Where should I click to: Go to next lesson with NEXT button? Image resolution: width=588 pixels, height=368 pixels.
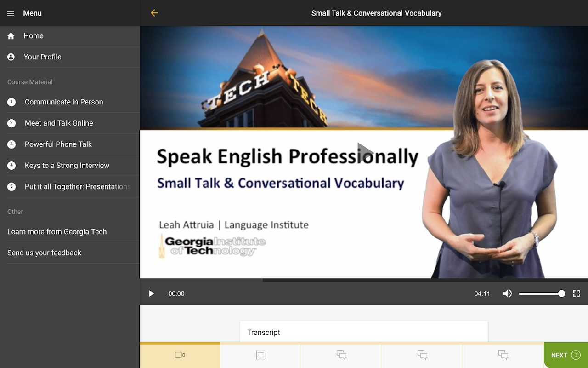[566, 355]
